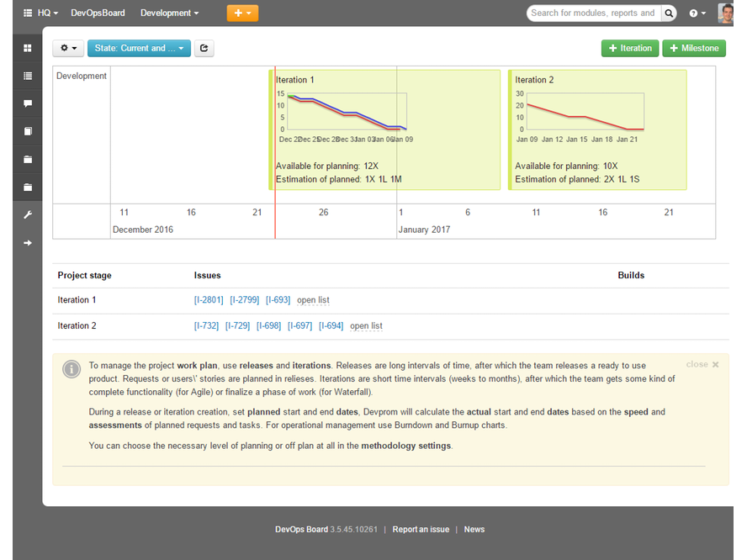Click the Project stage column header
Screen dimensions: 747x560
point(84,275)
